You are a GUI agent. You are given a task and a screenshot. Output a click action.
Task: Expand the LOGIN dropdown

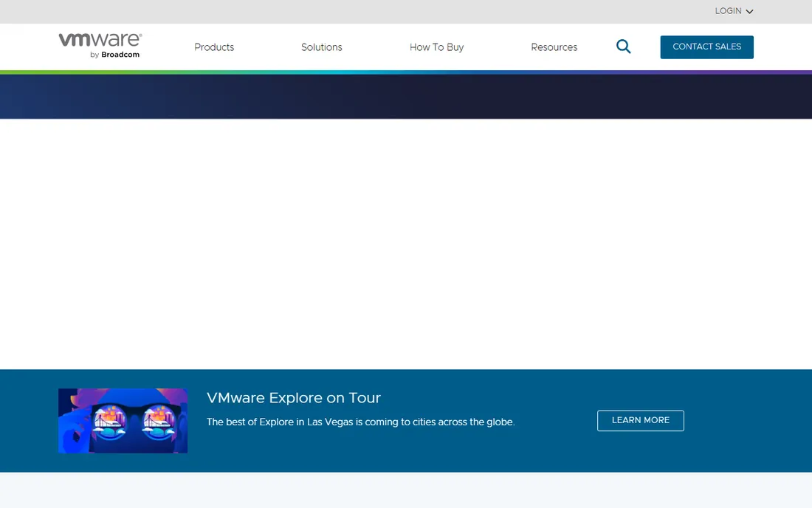click(734, 11)
